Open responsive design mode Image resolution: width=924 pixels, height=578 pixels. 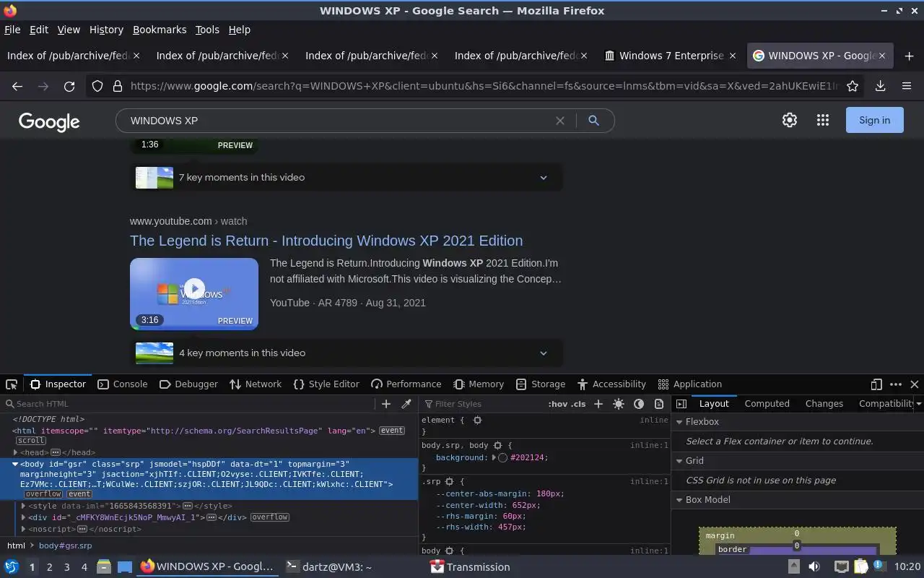coord(876,384)
